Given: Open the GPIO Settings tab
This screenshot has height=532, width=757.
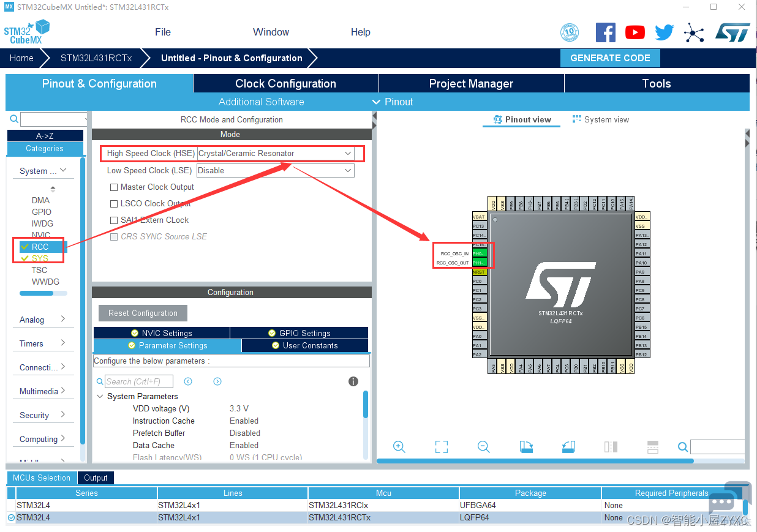Looking at the screenshot, I should coord(299,333).
